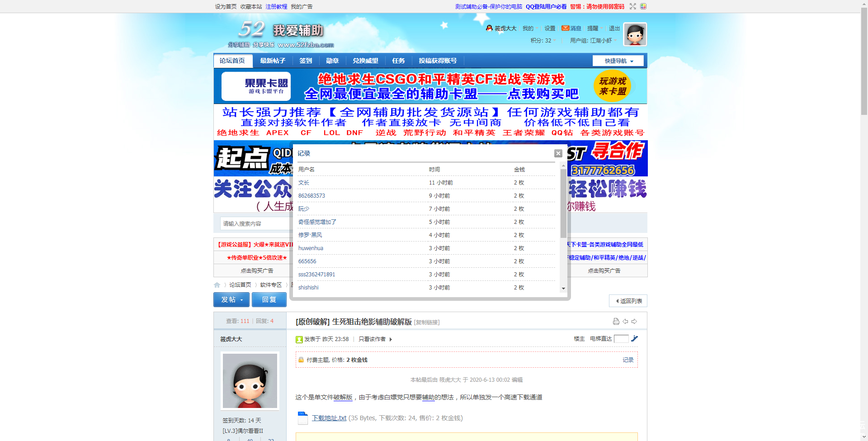Click the scrollbar down arrow in records popup
Screen dimensions: 868x441
point(563,289)
